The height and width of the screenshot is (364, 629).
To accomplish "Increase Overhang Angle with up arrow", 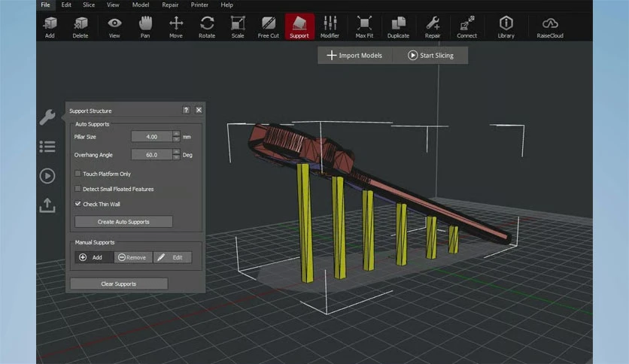I will click(x=176, y=151).
